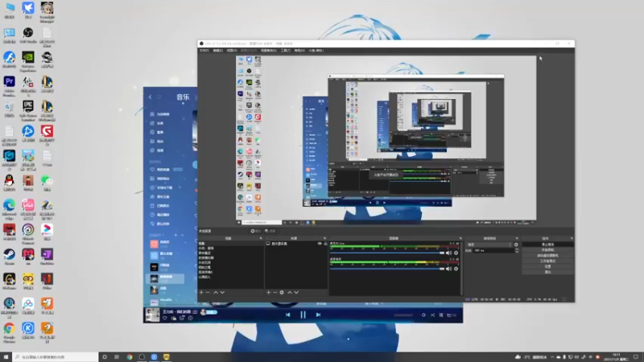Adjust first mixer track volume slider
The width and height of the screenshot is (644, 362).
pos(387,253)
